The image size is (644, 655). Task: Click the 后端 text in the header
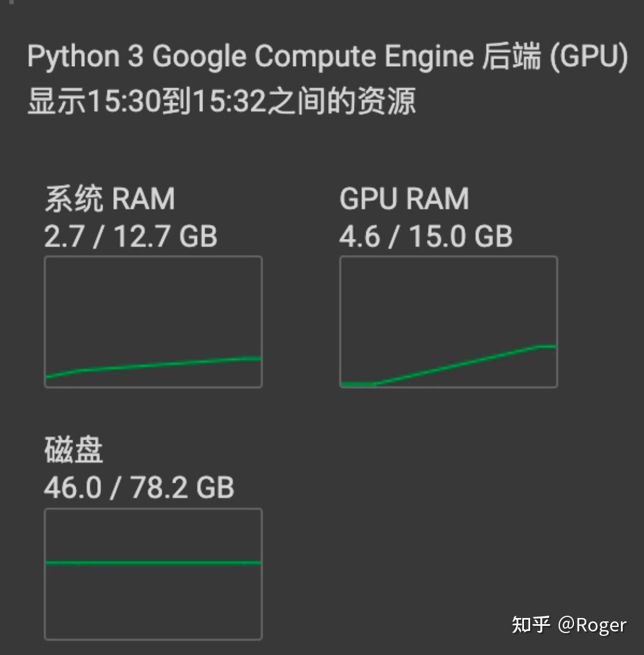click(512, 57)
